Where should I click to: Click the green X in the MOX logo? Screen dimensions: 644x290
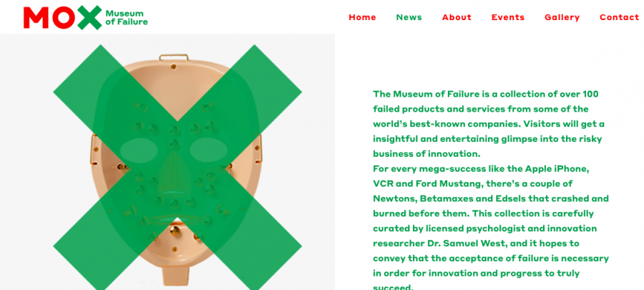(89, 18)
